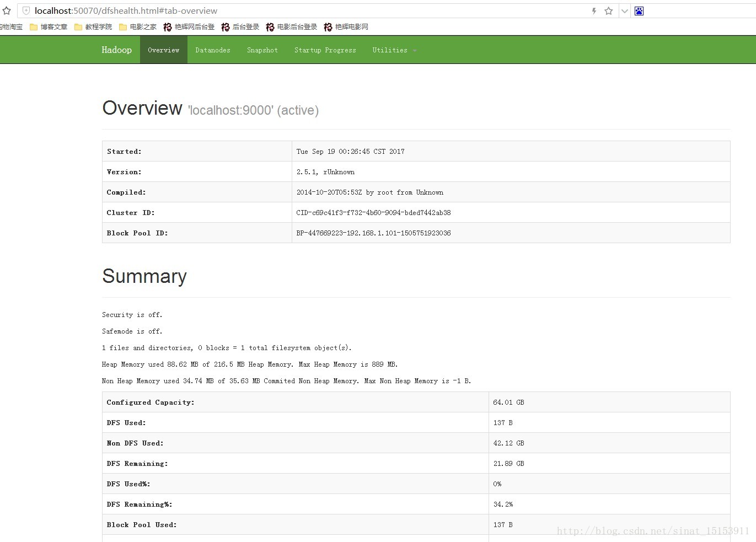The width and height of the screenshot is (756, 542).
Task: Click the DFS Remaining% value 34.2%
Action: (x=503, y=504)
